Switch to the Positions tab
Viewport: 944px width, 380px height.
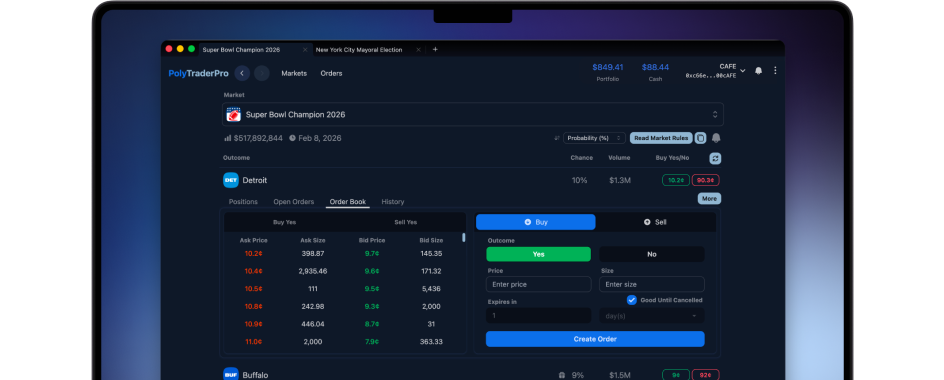tap(243, 202)
